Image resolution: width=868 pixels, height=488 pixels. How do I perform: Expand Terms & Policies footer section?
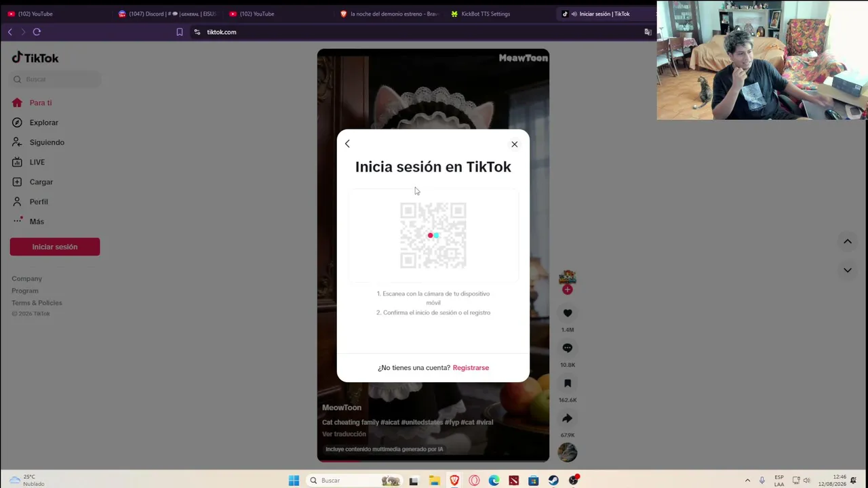(37, 303)
